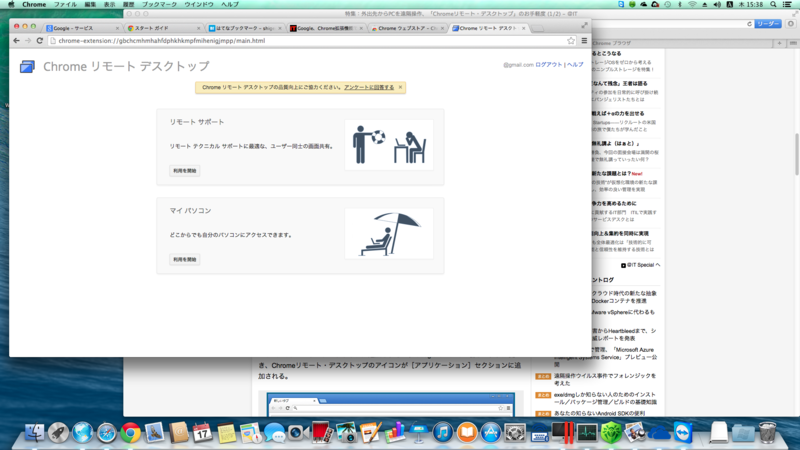Open the ブックマーク menu
800x450 pixels.
[159, 4]
